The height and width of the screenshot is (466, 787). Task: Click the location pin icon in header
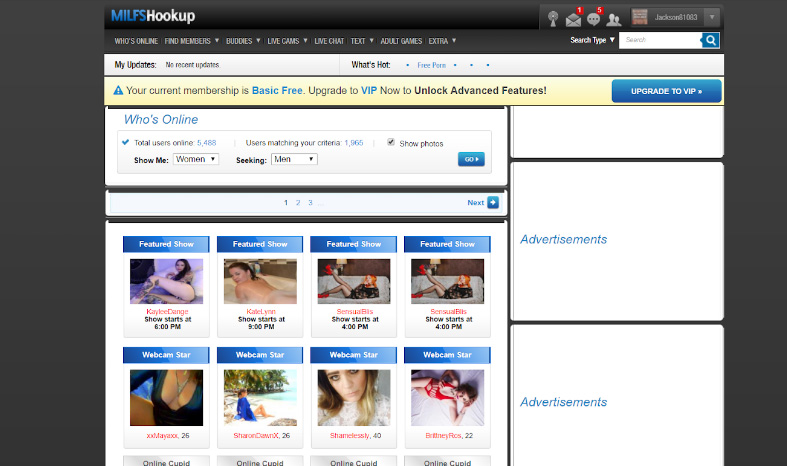coord(553,19)
